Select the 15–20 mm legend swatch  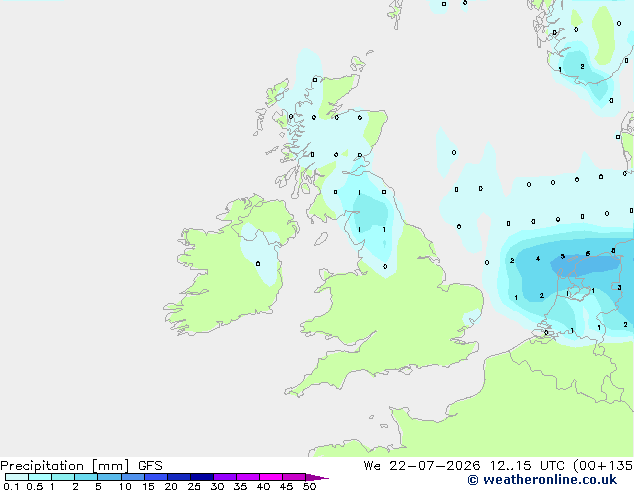pyautogui.click(x=156, y=477)
